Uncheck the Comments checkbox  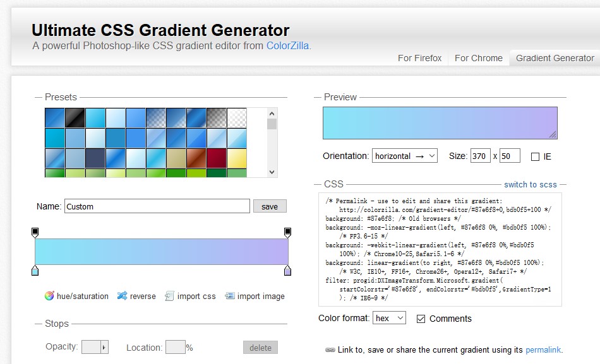click(x=421, y=319)
